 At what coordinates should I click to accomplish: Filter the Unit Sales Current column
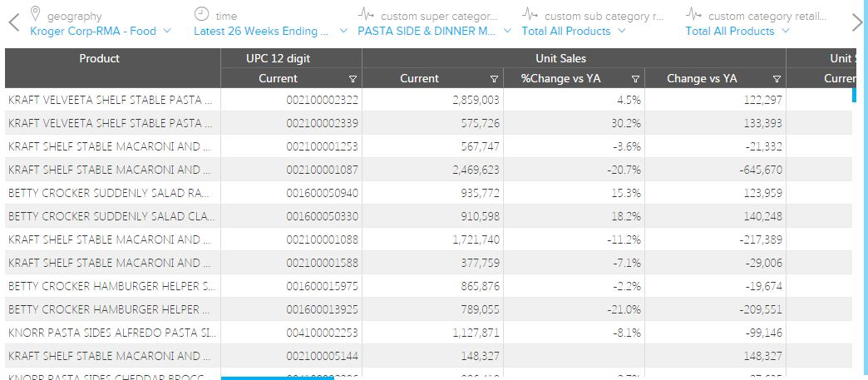(494, 79)
